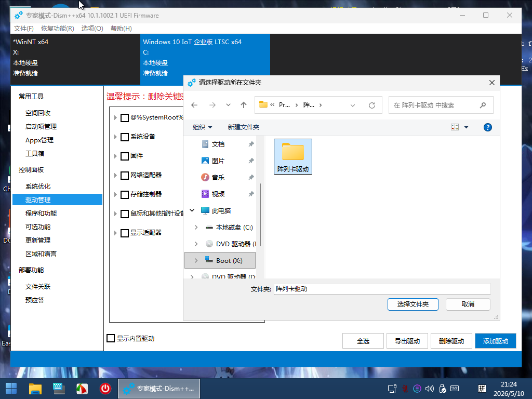Screen dimensions: 532x399
Task: Open 启动项管理 in sidebar
Action: coord(41,127)
